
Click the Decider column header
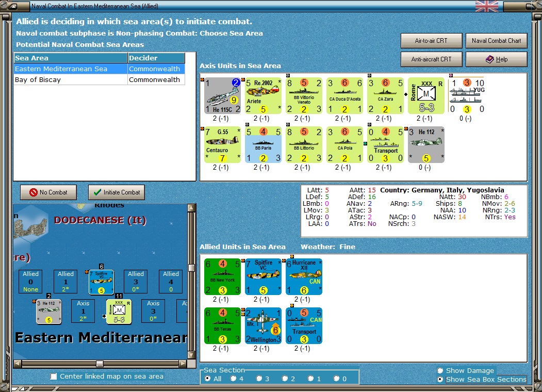click(x=156, y=58)
